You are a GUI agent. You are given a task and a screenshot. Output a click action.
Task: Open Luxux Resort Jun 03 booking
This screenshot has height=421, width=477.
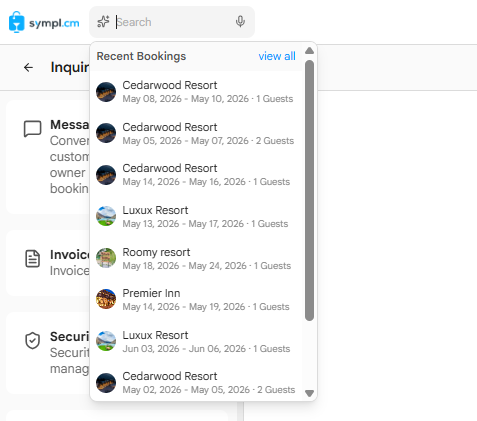point(196,341)
